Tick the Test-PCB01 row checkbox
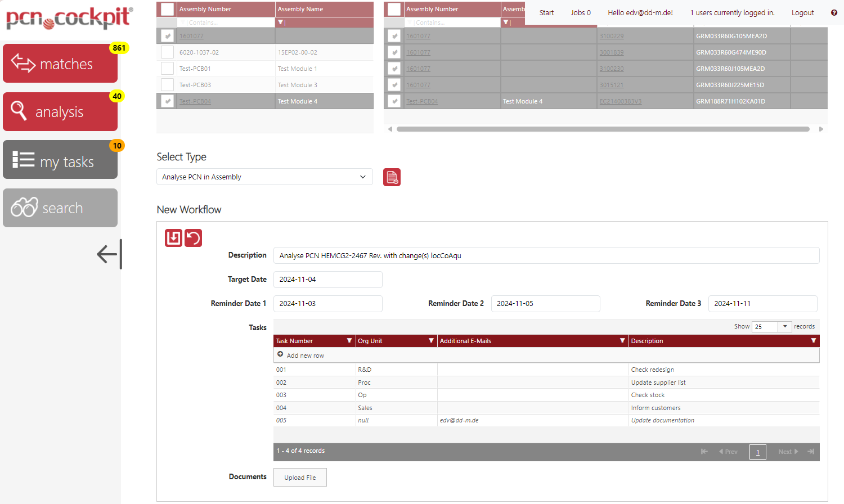Image resolution: width=844 pixels, height=504 pixels. click(167, 69)
